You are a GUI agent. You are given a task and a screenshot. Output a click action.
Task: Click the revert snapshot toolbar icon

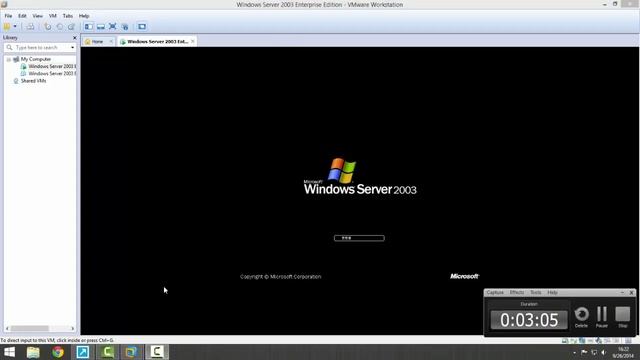(x=60, y=27)
